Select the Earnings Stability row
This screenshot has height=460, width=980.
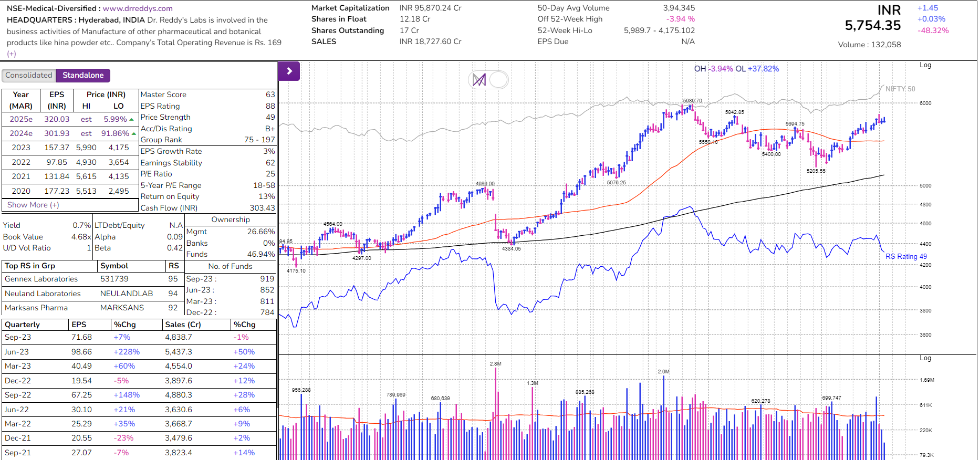[x=207, y=163]
